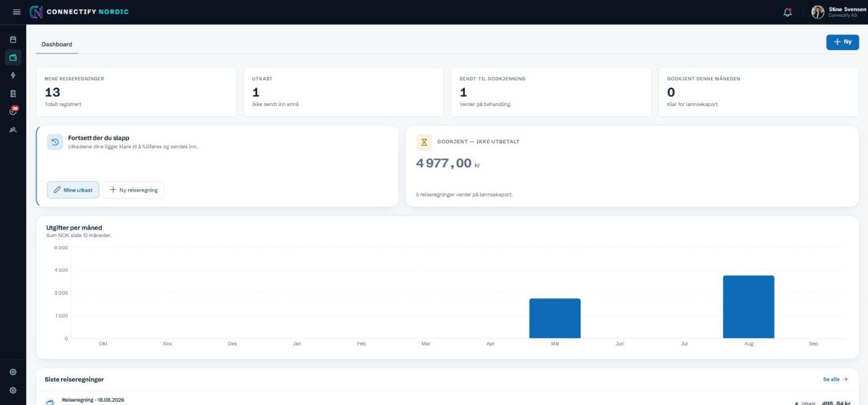
Task: Click the 4 977,00 kr amount
Action: [448, 164]
